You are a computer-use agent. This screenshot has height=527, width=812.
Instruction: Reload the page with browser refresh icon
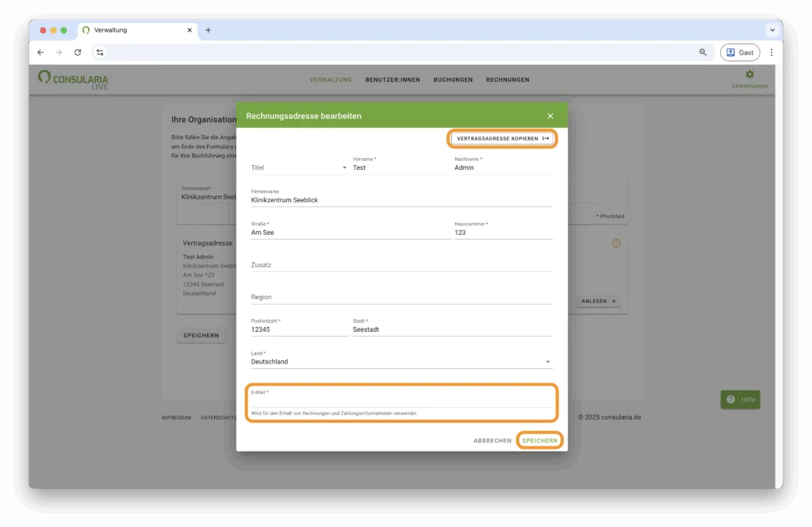pyautogui.click(x=78, y=52)
